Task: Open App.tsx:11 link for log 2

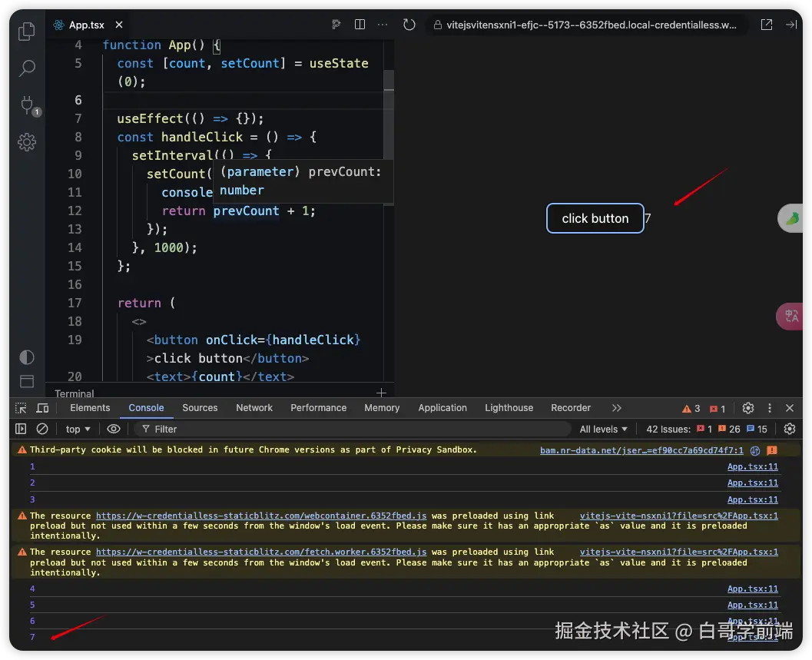Action: (x=752, y=483)
